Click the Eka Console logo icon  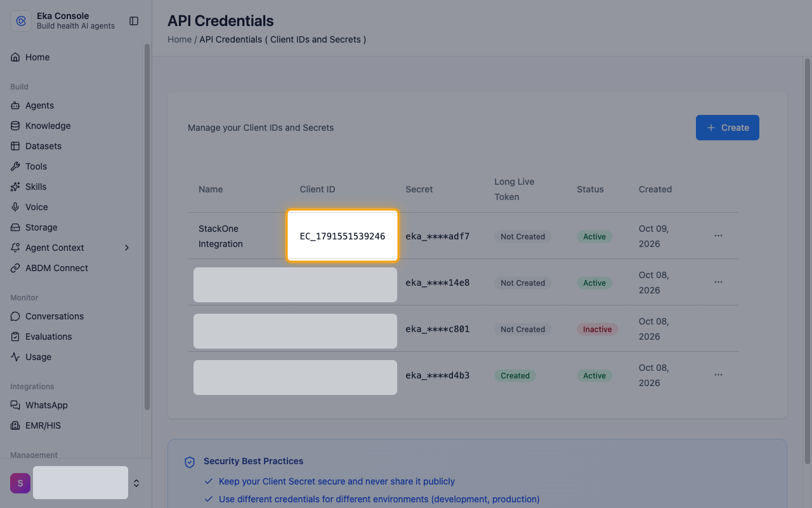pos(21,21)
